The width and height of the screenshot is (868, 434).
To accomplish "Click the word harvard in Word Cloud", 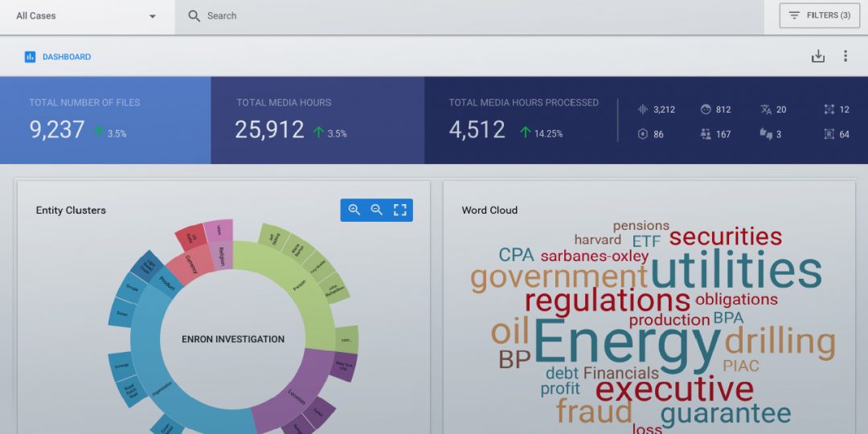I will 597,240.
